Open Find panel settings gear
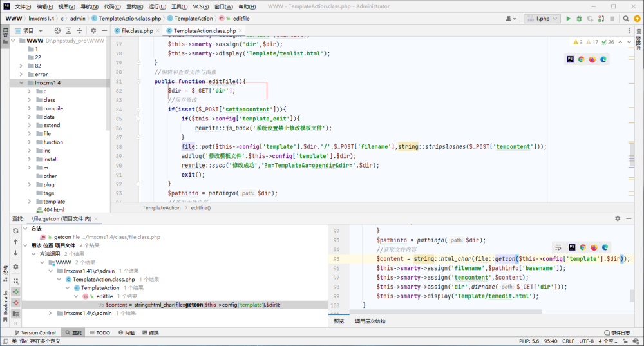Screen dimensions: 644x346 (618, 218)
